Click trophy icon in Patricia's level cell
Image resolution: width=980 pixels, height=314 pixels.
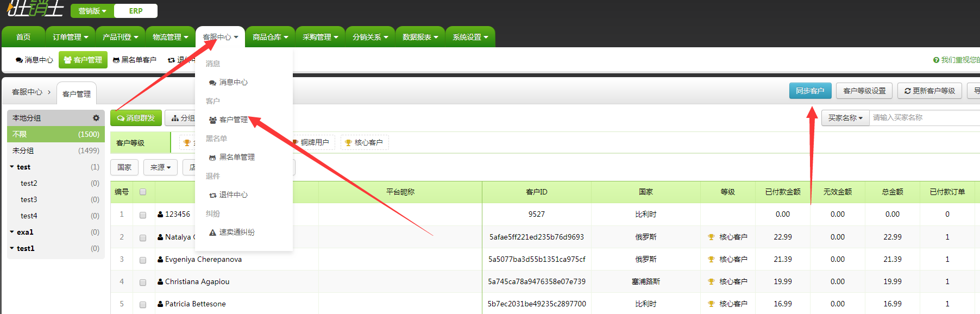(x=711, y=304)
